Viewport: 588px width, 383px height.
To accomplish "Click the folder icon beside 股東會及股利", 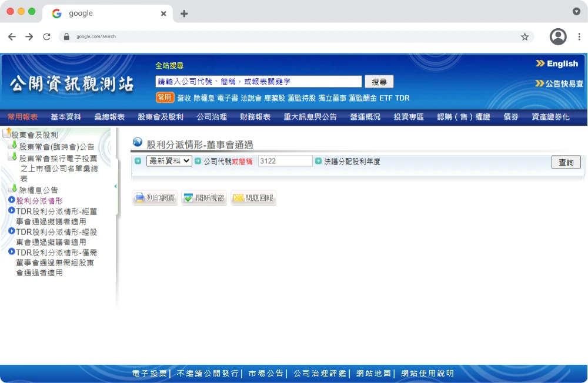I will coord(7,134).
